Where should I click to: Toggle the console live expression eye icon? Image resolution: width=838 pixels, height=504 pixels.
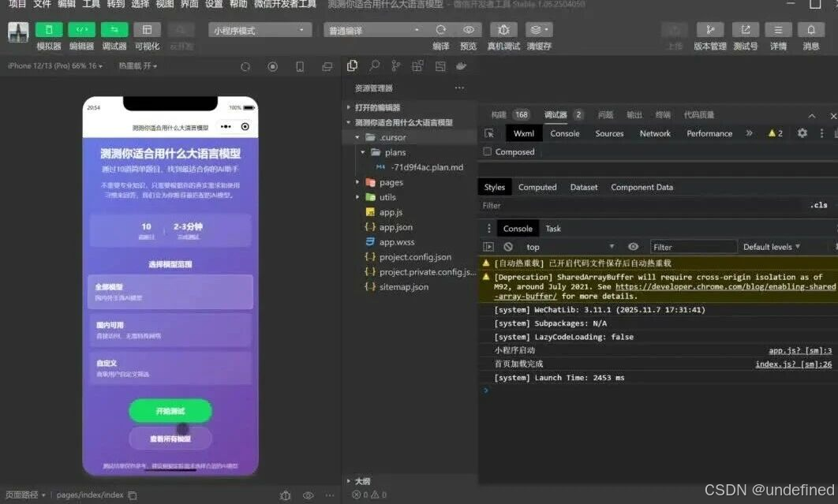click(x=634, y=247)
